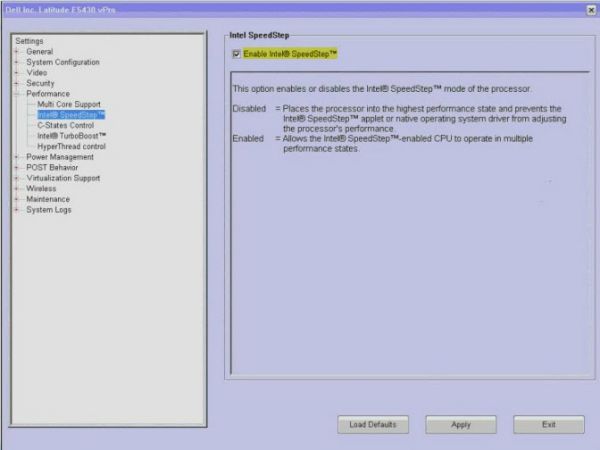Select Multi Core Support in tree

[x=69, y=104]
